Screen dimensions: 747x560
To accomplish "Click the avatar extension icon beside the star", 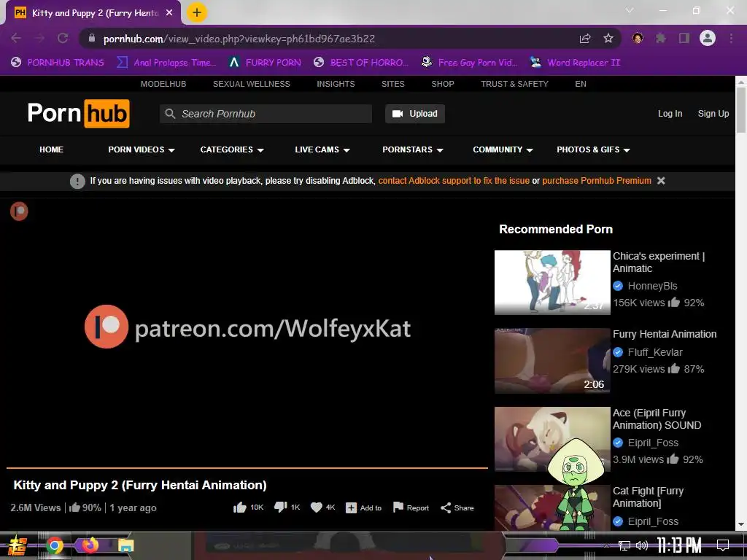I will tap(638, 38).
